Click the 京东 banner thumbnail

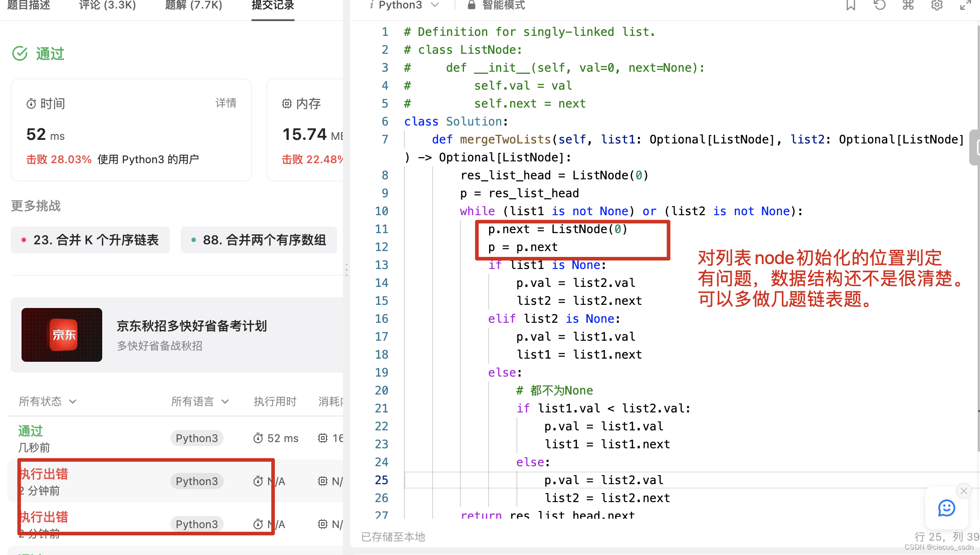click(62, 335)
